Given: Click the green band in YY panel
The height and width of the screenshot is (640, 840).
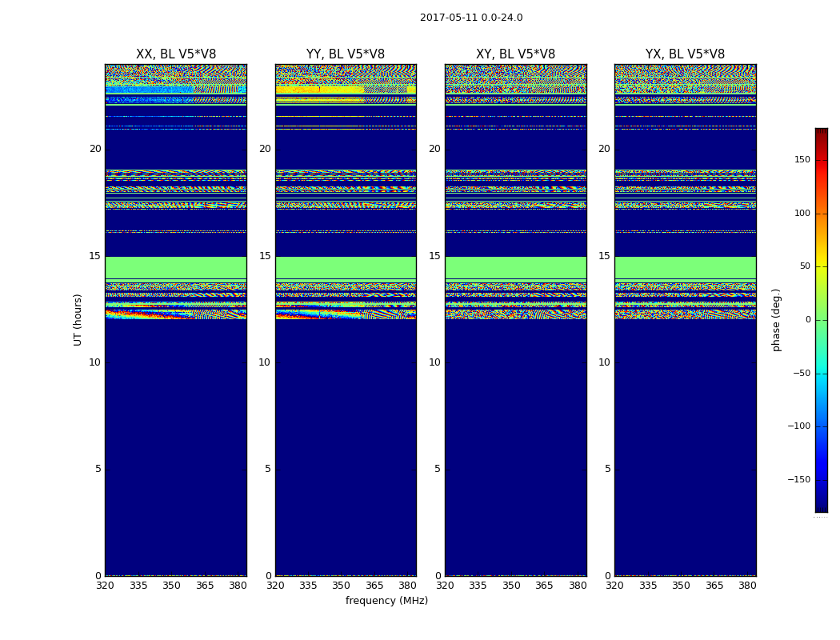Looking at the screenshot, I should 346,267.
